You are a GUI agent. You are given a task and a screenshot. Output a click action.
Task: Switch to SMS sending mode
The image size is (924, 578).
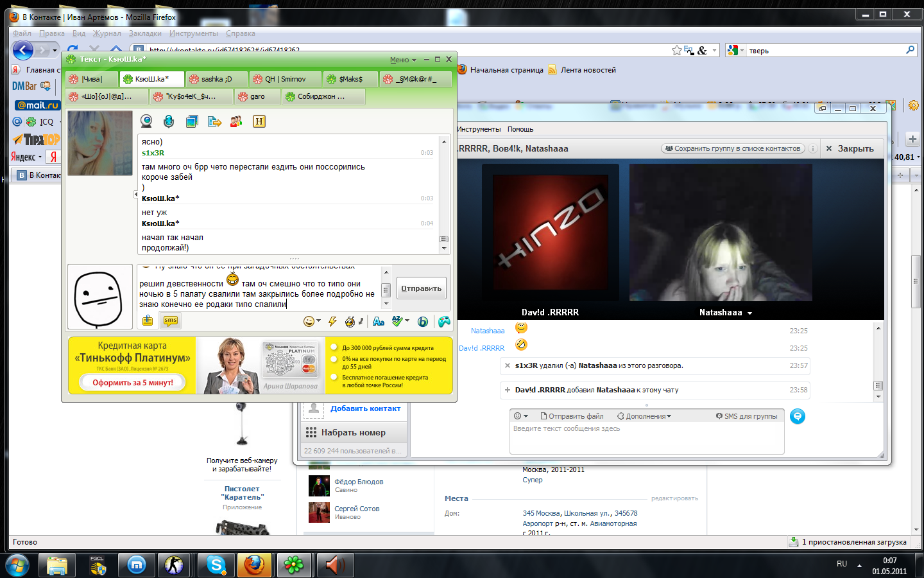171,320
